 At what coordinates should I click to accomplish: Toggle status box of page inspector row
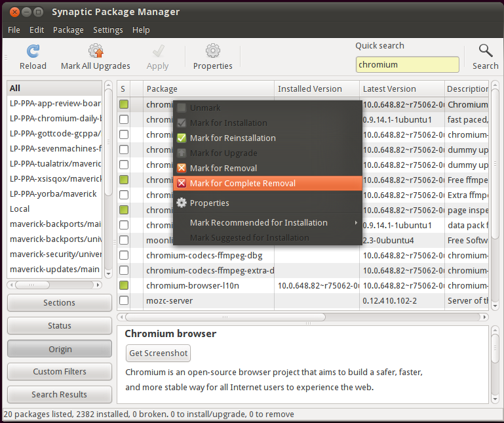point(124,210)
